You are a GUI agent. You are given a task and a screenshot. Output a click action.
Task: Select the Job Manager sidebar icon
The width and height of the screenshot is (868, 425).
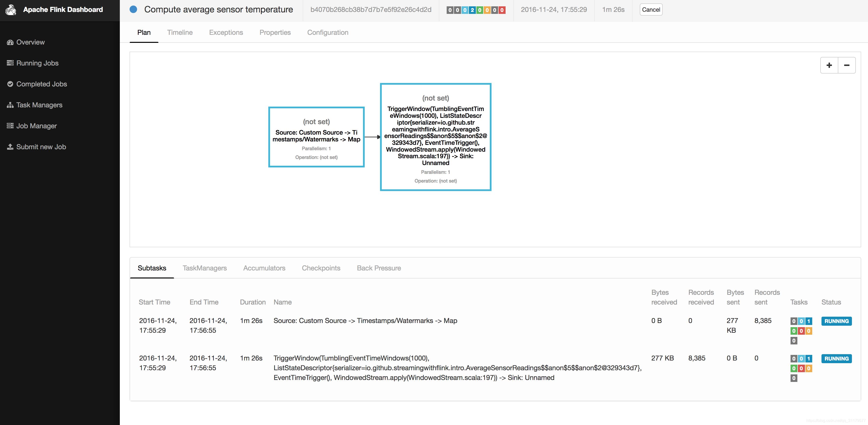pyautogui.click(x=10, y=126)
